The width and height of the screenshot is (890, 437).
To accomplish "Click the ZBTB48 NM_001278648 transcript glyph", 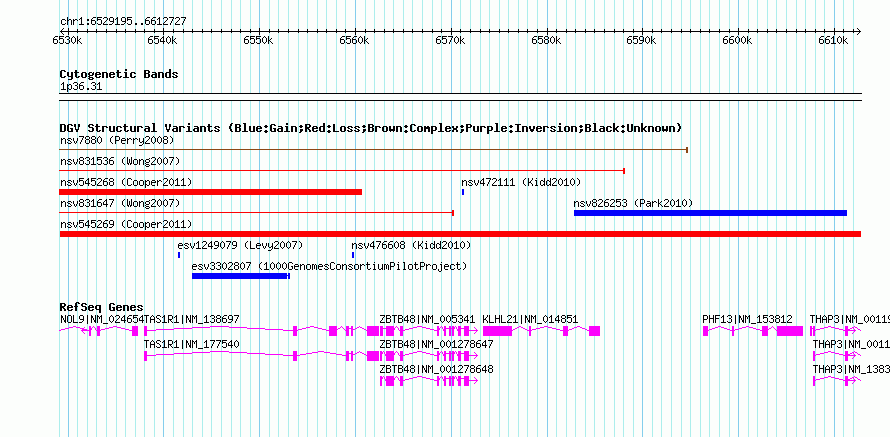I will pyautogui.click(x=429, y=381).
